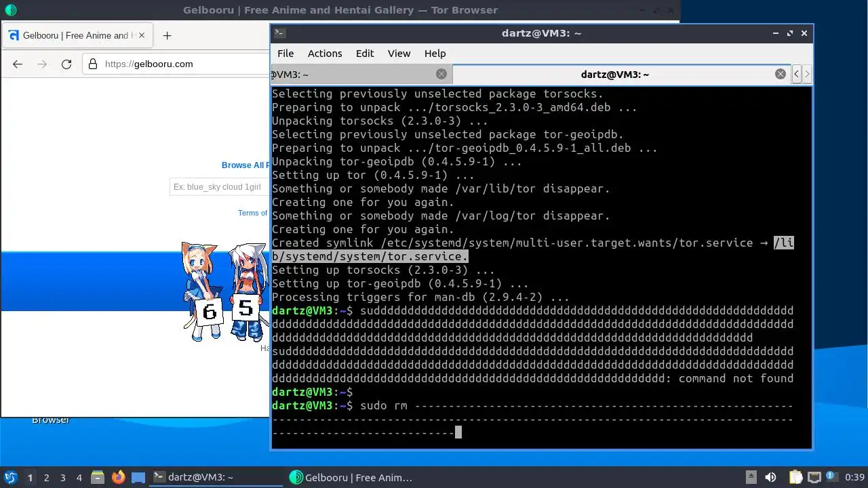868x488 pixels.
Task: Close the first terminal tab
Action: [441, 75]
